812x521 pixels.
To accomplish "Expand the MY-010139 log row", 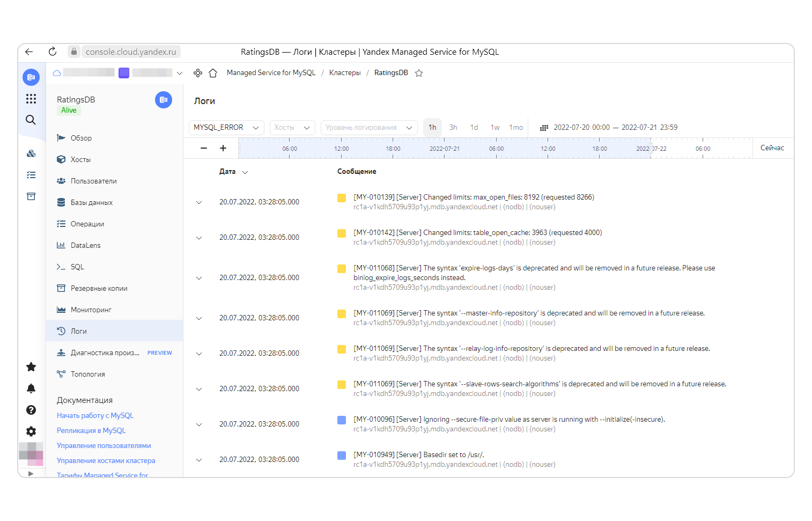I will [x=199, y=202].
